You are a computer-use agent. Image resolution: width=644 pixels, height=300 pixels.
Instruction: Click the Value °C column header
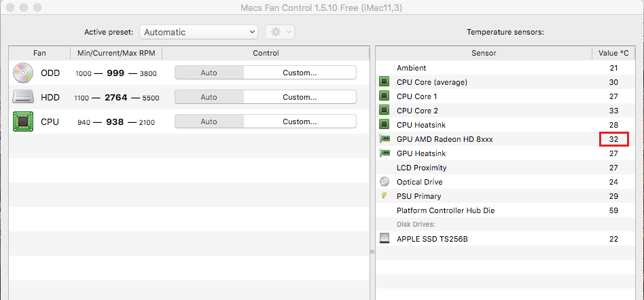pos(613,53)
